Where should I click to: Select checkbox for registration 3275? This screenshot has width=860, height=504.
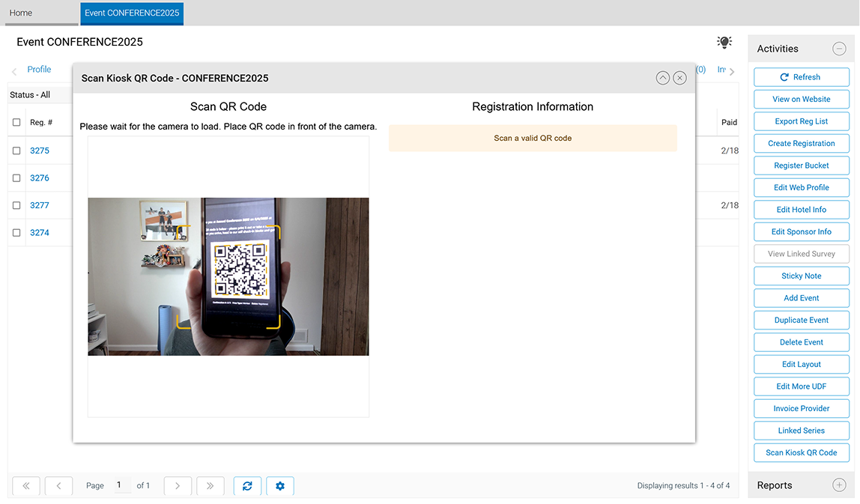pos(16,151)
